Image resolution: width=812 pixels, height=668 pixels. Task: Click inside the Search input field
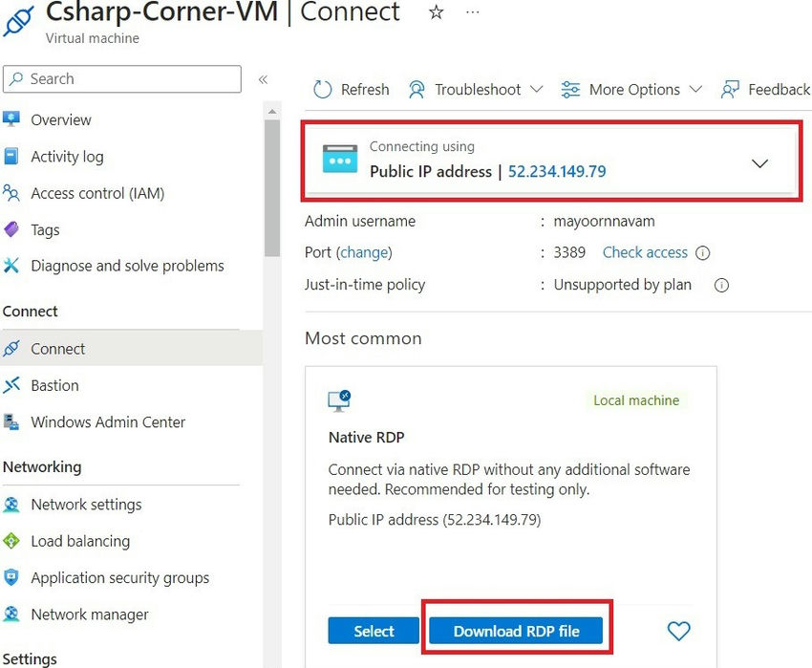[122, 79]
